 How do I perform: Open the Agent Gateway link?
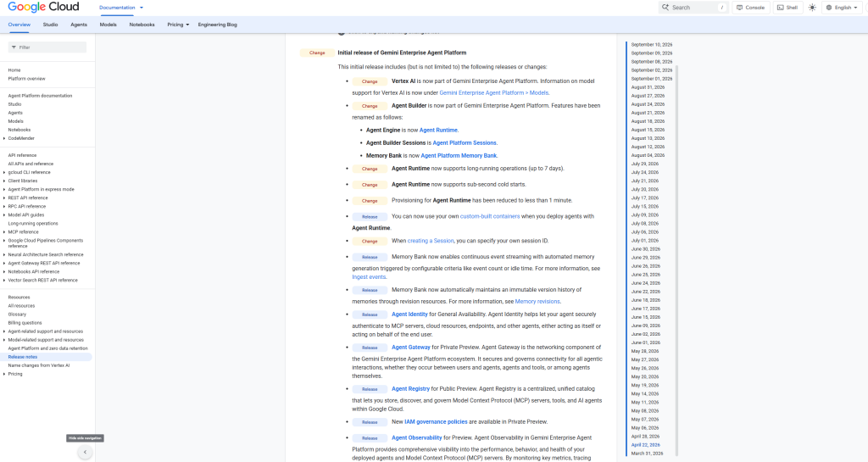pos(411,348)
